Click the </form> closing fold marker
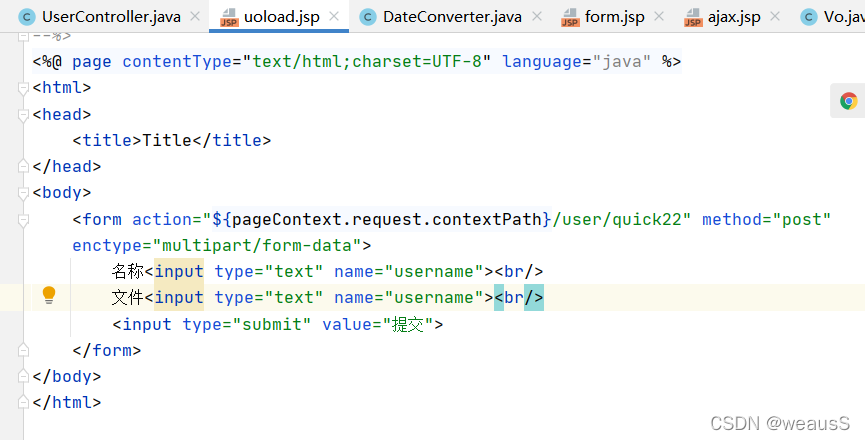 click(23, 350)
